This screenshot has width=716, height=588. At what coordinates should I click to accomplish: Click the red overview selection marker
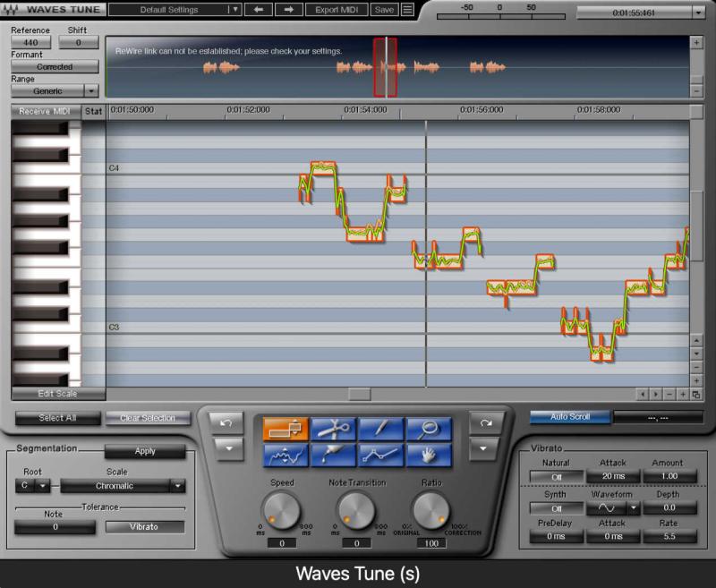click(x=386, y=67)
